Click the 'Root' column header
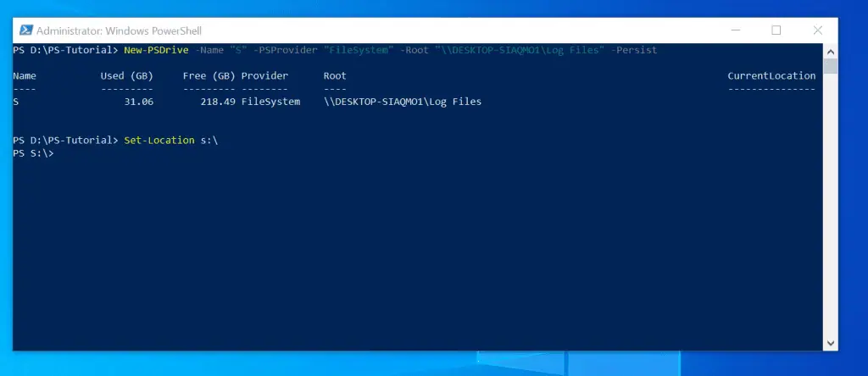Screen dimensions: 868x376 point(335,75)
